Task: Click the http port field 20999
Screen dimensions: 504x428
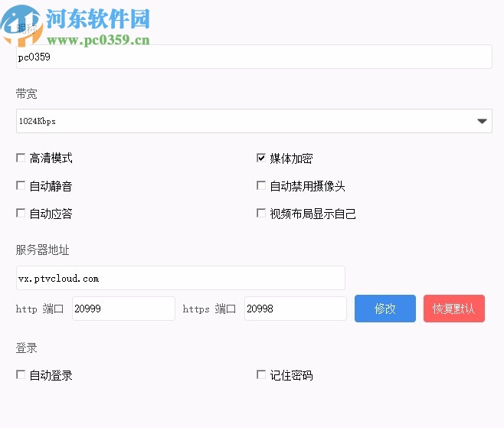Action: 124,309
